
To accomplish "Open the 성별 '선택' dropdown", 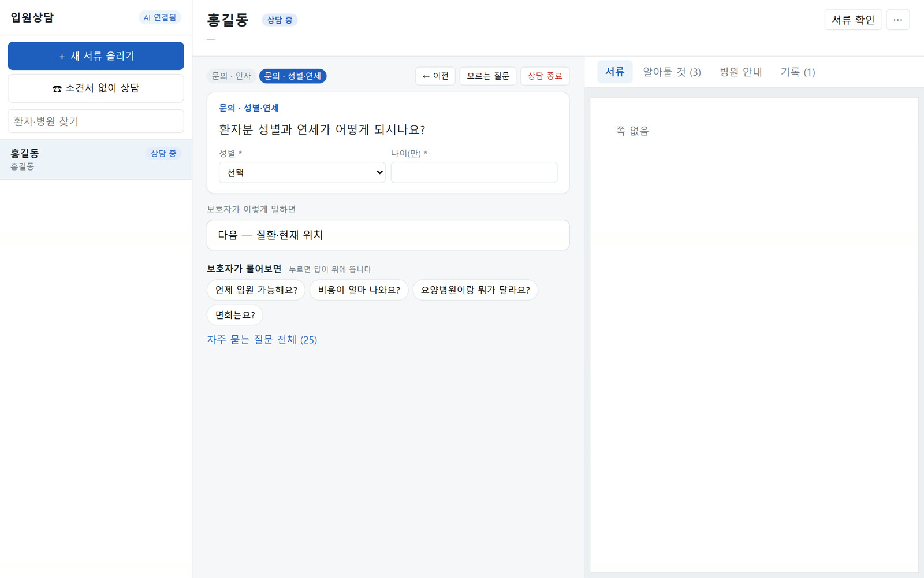I will click(302, 172).
